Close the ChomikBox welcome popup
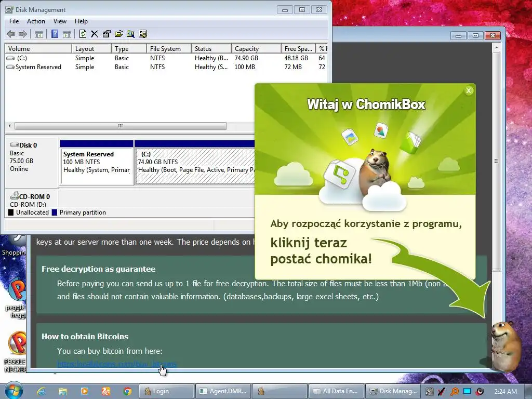This screenshot has height=399, width=532. (x=469, y=90)
